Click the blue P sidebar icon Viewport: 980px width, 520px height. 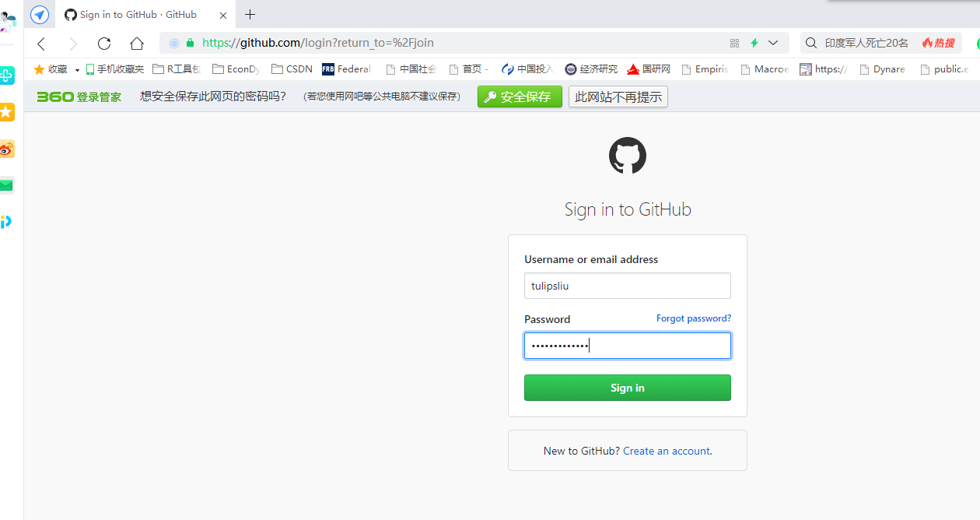tap(6, 222)
